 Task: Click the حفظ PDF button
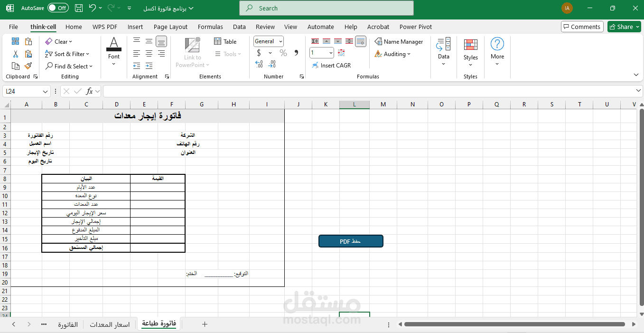click(351, 241)
